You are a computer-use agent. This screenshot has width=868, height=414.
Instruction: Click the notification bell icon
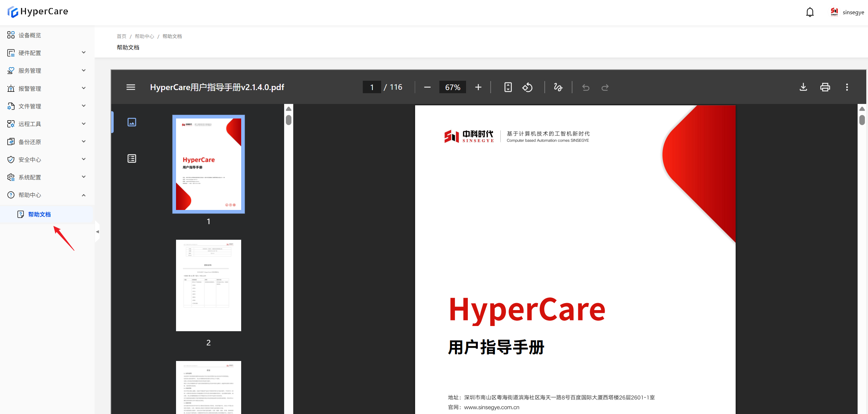[x=809, y=12]
